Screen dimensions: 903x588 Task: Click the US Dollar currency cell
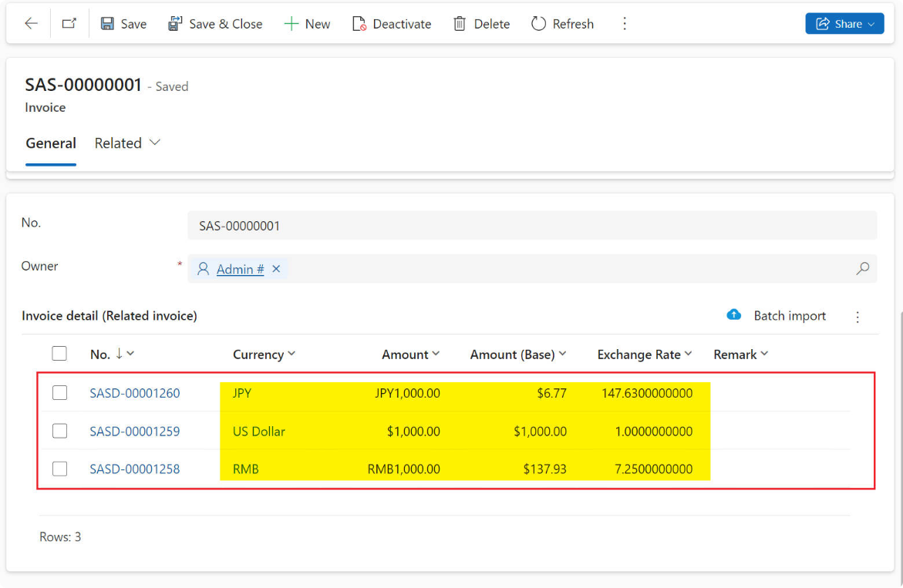tap(258, 431)
